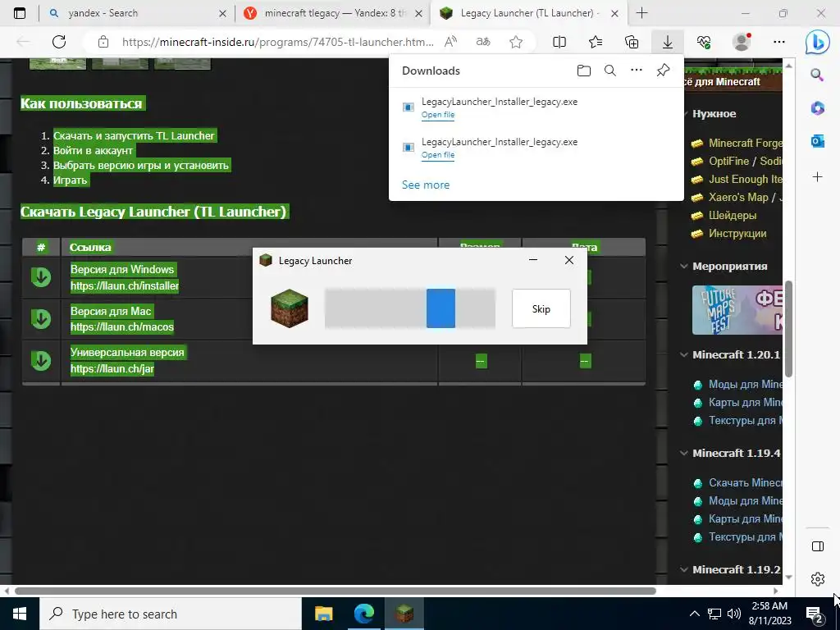Click the taskbar search box
The width and height of the screenshot is (840, 630).
click(x=171, y=614)
